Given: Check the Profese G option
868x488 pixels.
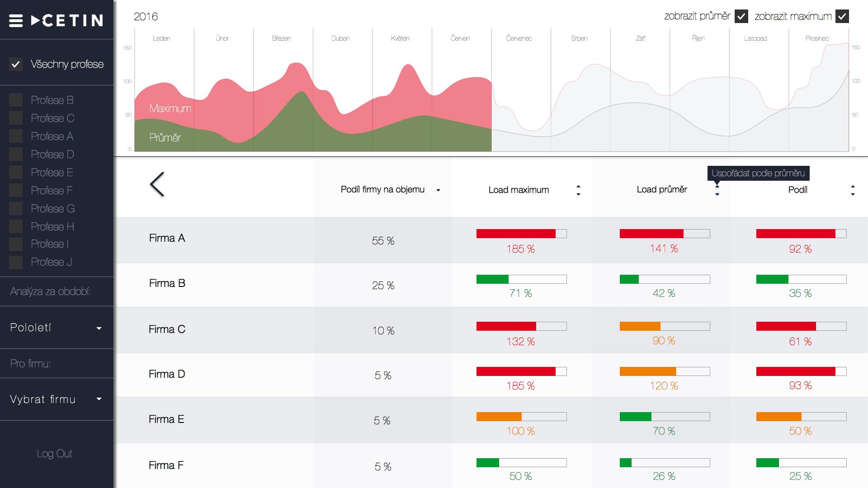Looking at the screenshot, I should click(16, 208).
